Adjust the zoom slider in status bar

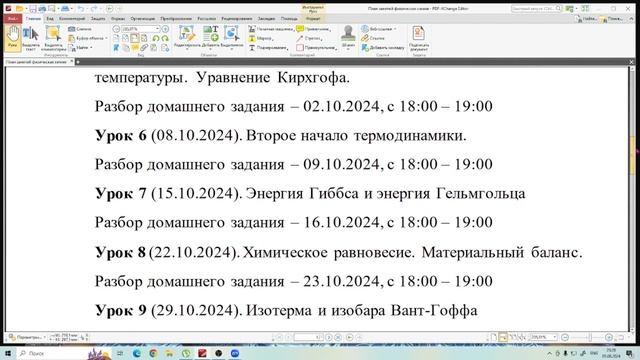click(590, 338)
